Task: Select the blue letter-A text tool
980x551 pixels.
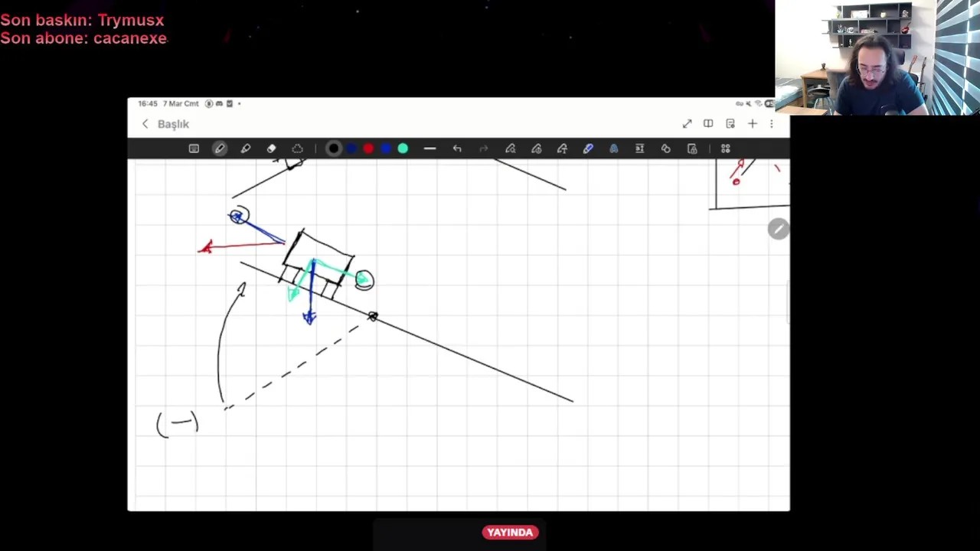Action: (614, 148)
